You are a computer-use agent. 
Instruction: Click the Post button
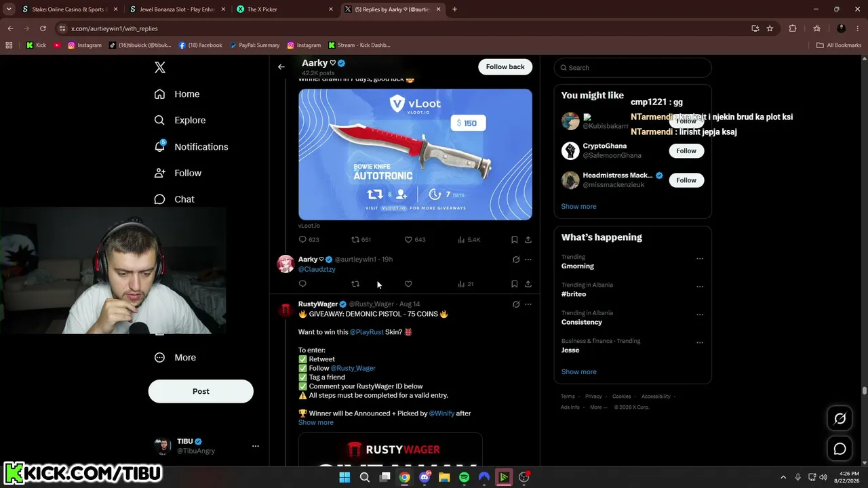201,391
